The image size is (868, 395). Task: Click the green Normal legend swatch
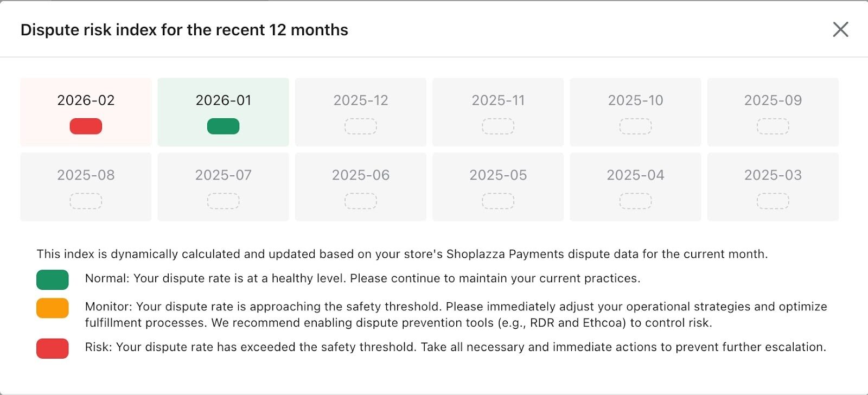coord(53,279)
